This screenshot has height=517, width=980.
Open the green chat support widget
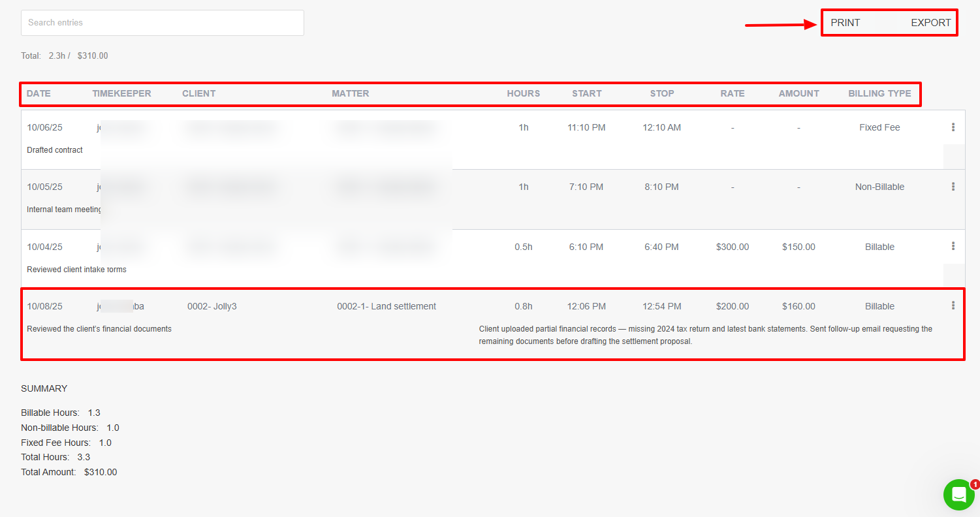(x=958, y=495)
